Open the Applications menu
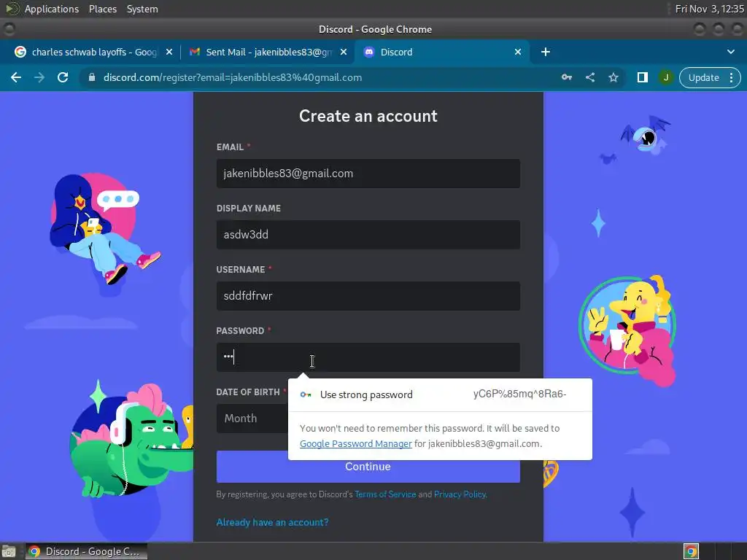This screenshot has height=560, width=747. pyautogui.click(x=52, y=9)
